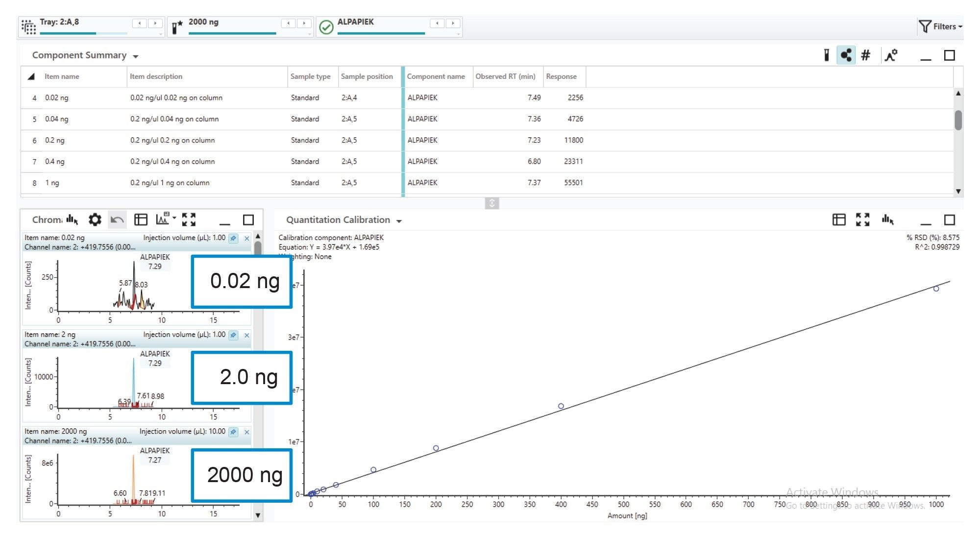Image resolution: width=980 pixels, height=537 pixels.
Task: Click the peak settings icon in Component Summary
Action: point(891,55)
